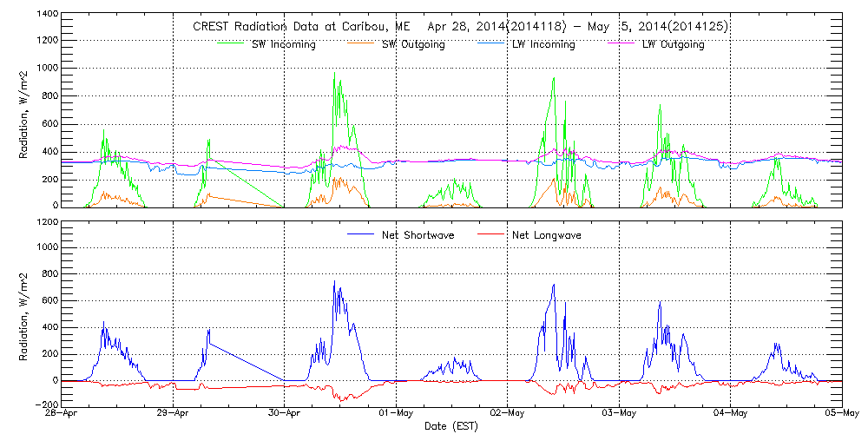Click the 01-May date tick label
The width and height of the screenshot is (868, 434).
(397, 414)
